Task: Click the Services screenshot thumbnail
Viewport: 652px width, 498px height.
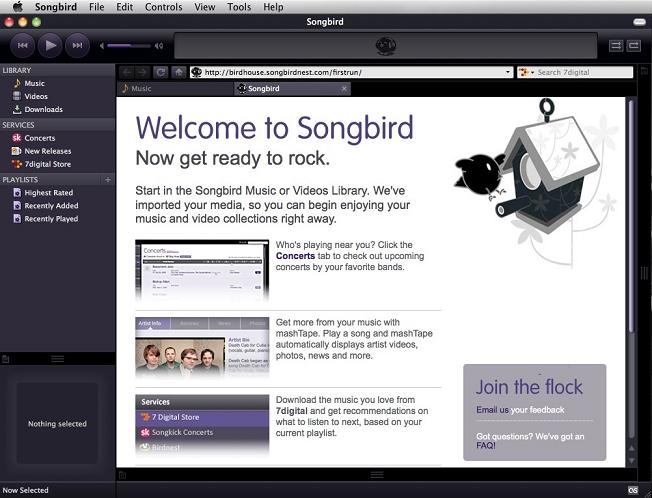Action: 202,424
